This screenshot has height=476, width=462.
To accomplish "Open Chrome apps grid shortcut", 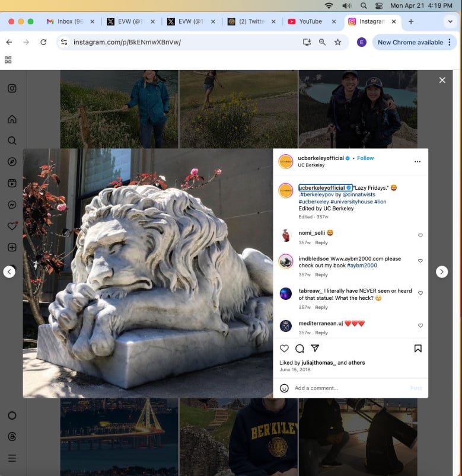I will pos(8,60).
